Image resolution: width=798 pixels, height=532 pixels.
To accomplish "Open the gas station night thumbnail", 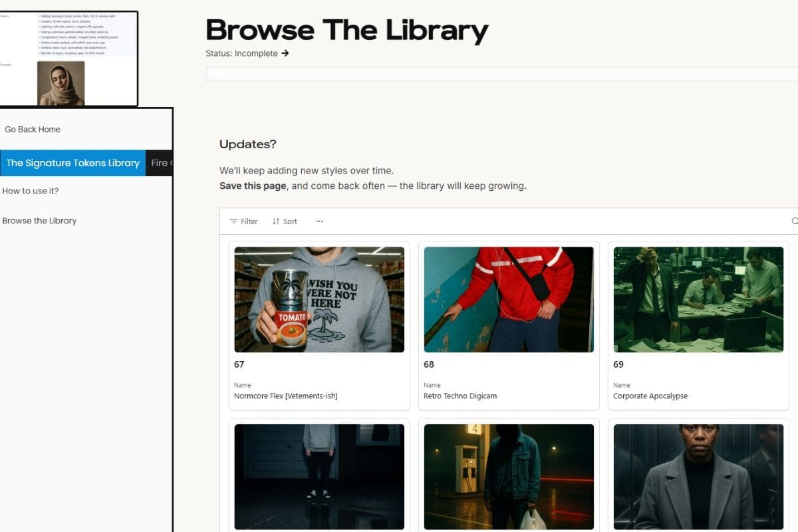I will [509, 477].
